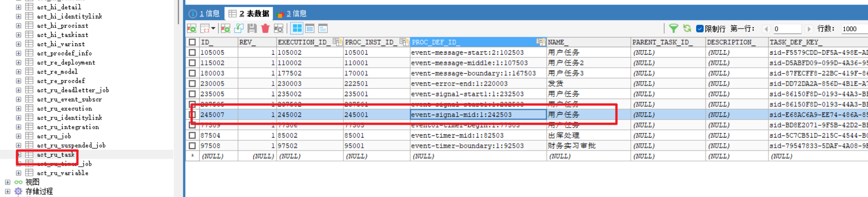This screenshot has width=868, height=197.
Task: Click foreign key icon in EXECUTION_ID_ header
Action: click(337, 42)
